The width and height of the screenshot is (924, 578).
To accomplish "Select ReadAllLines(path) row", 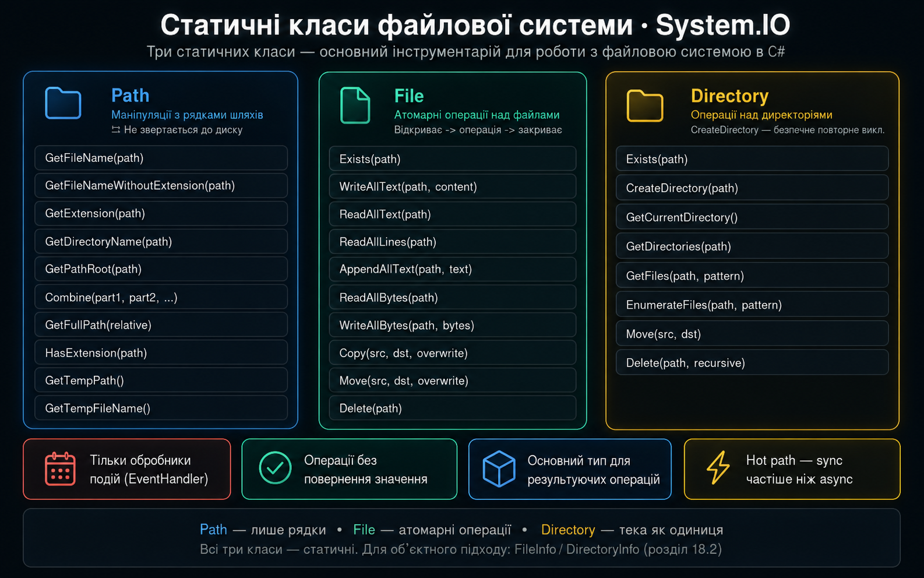I will pos(453,241).
